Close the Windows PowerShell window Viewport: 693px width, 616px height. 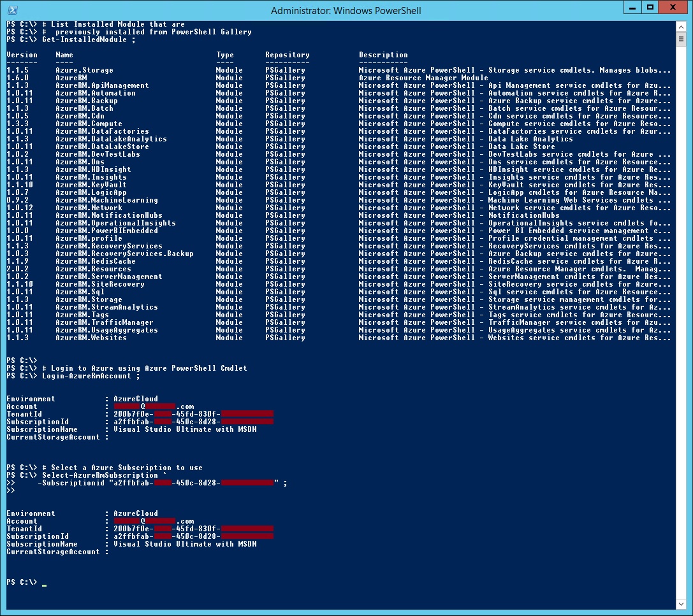tap(673, 8)
